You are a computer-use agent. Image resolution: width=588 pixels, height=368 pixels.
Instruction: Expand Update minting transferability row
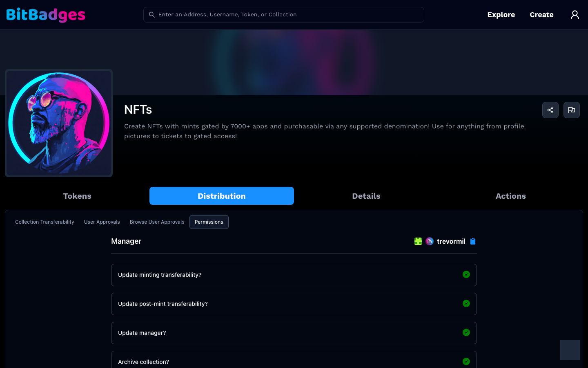294,275
